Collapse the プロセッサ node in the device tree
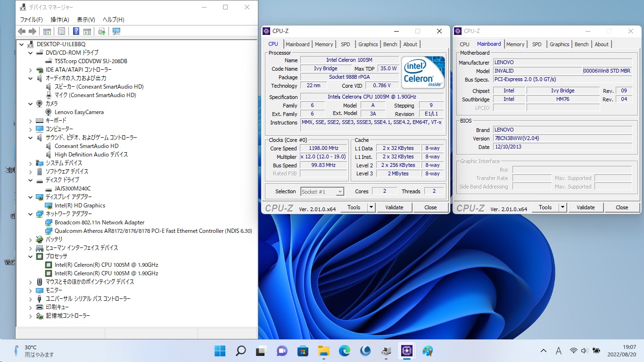This screenshot has width=644, height=362. [31, 256]
